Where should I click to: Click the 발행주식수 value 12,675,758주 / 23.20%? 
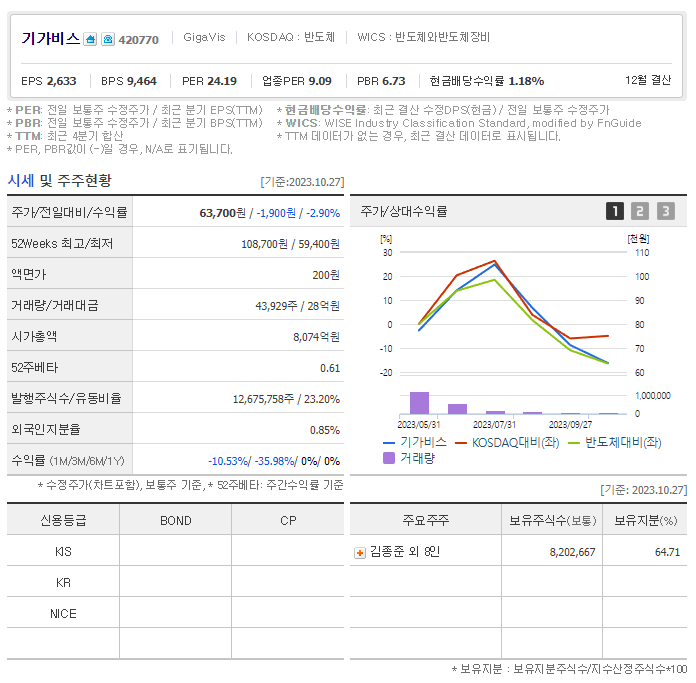(x=286, y=399)
